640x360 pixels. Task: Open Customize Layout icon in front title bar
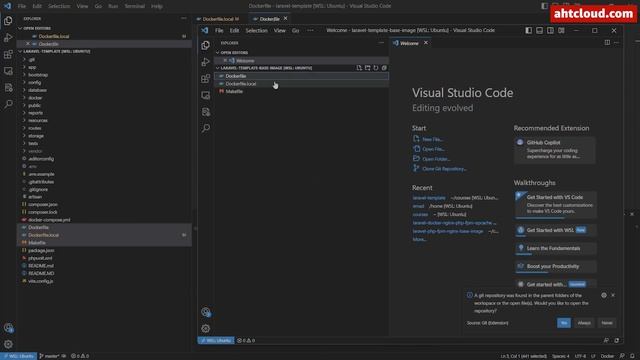point(562,31)
